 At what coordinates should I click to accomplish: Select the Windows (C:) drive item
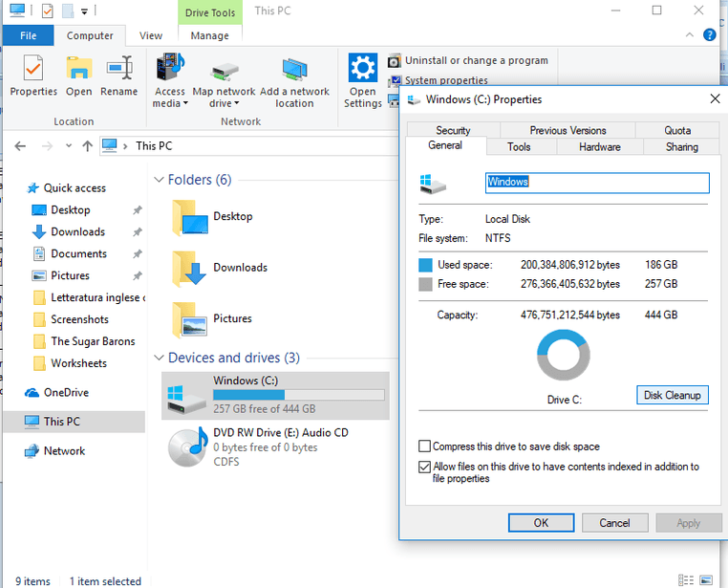275,396
